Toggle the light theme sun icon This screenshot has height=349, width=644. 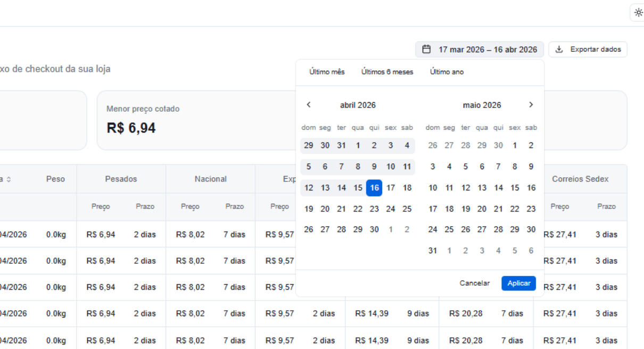tap(638, 13)
